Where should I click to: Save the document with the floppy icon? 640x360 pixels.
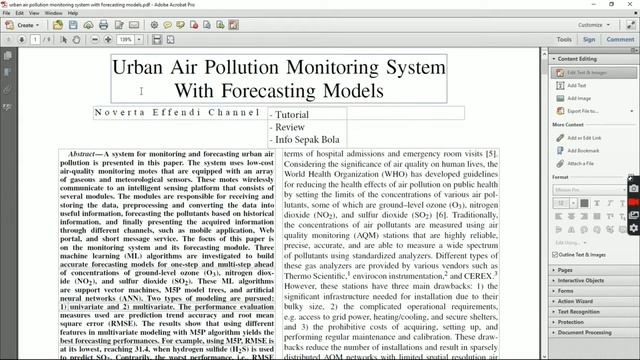coord(73,25)
